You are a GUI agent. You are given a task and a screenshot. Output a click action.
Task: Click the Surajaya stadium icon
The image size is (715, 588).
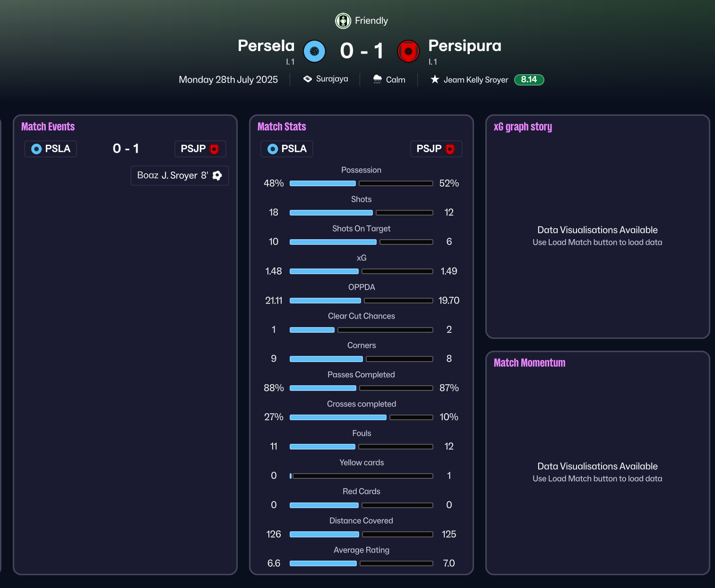(x=308, y=79)
